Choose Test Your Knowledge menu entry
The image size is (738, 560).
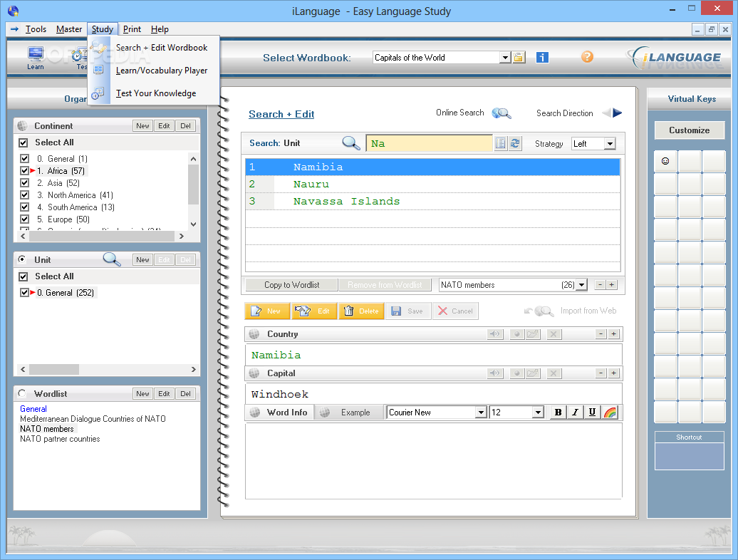click(x=154, y=93)
